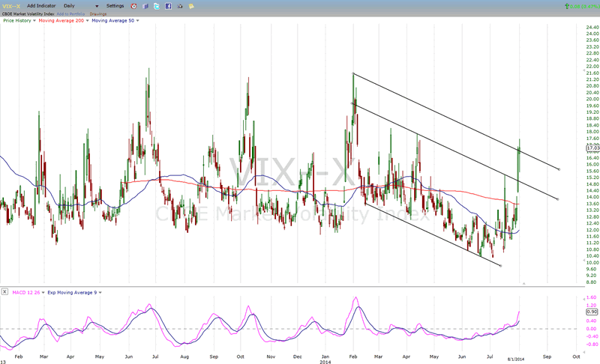Share the chart on Facebook
Screen dimensions: 600x364
click(x=168, y=6)
